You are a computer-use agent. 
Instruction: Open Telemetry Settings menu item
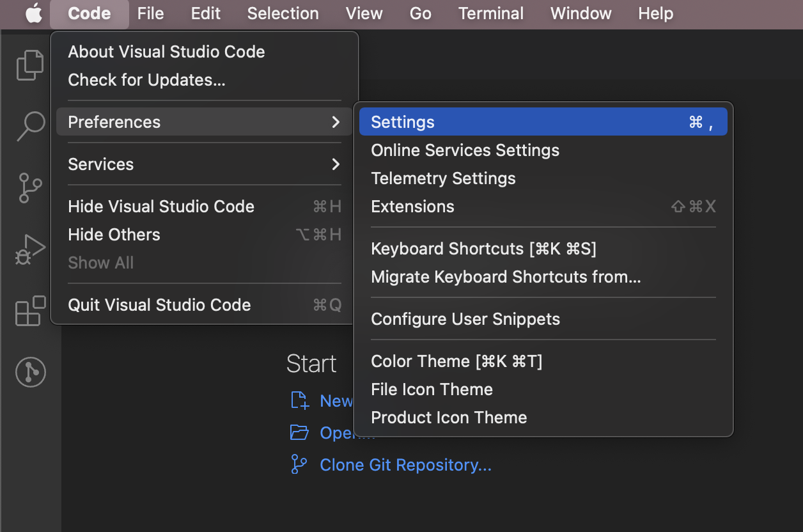(443, 178)
